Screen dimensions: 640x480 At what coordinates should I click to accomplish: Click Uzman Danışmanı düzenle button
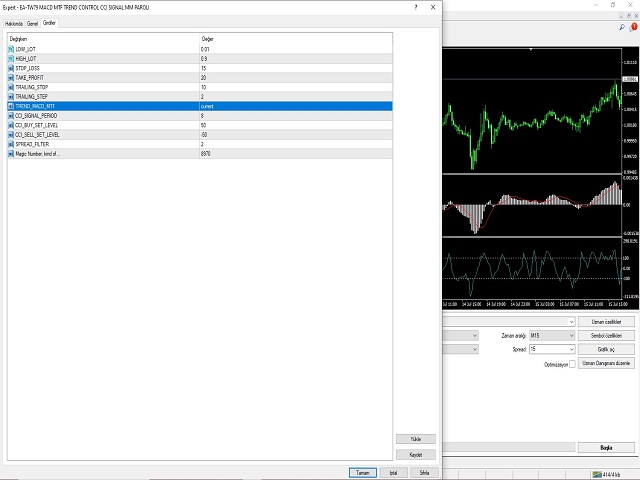tap(606, 363)
